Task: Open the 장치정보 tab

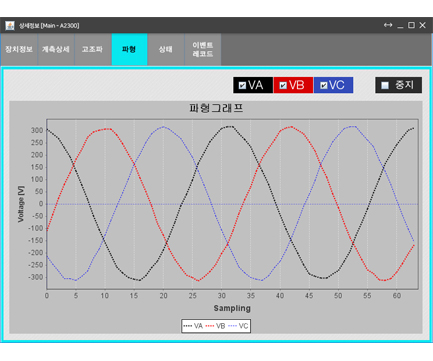Action: pyautogui.click(x=19, y=49)
